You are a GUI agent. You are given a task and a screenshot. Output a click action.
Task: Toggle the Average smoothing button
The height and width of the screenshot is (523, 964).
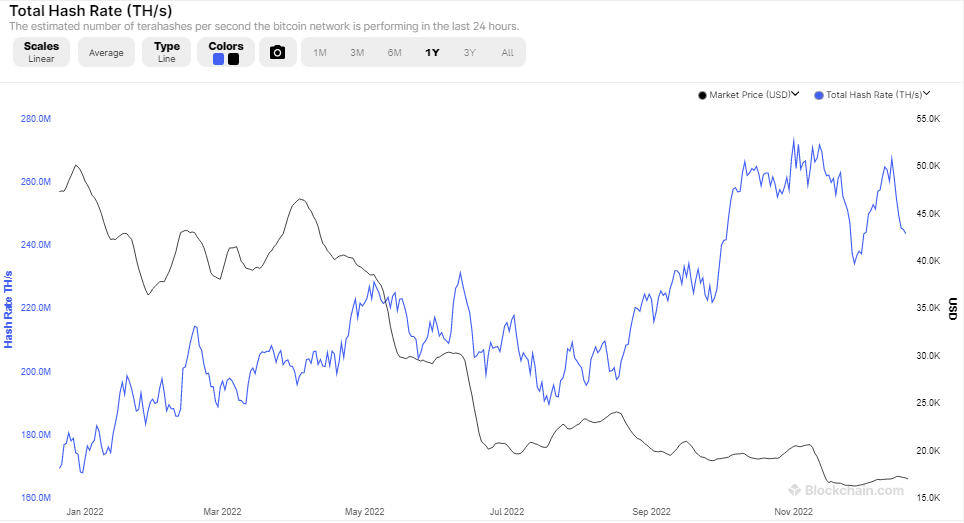pos(106,52)
